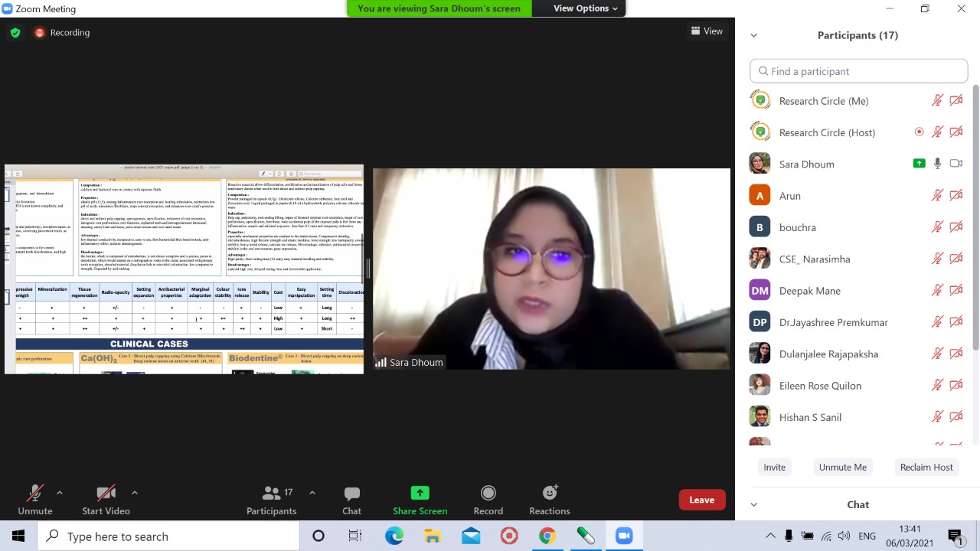
Task: Collapse the Participants (17) panel chevron
Action: (753, 35)
